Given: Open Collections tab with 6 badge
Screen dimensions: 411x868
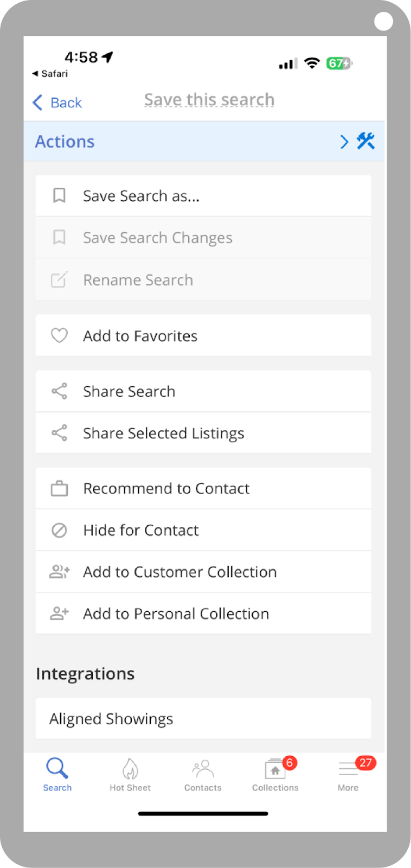Looking at the screenshot, I should tap(275, 775).
